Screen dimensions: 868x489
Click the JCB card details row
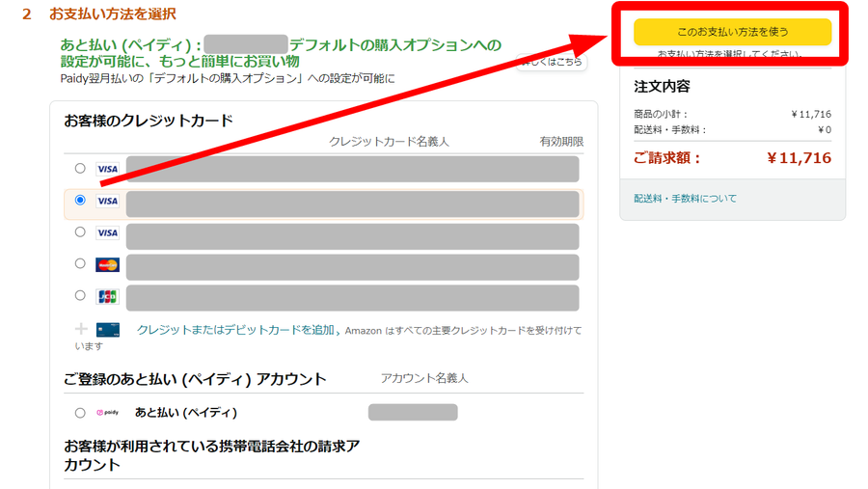tap(353, 298)
